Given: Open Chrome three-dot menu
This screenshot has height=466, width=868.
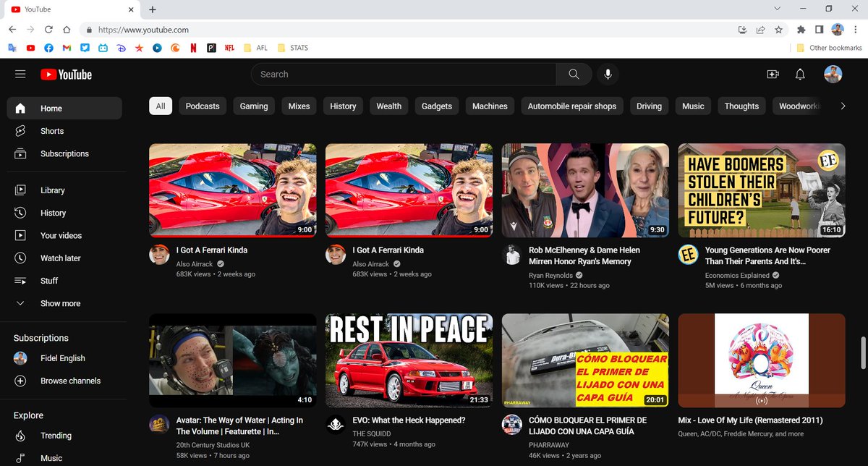Looking at the screenshot, I should click(x=856, y=30).
